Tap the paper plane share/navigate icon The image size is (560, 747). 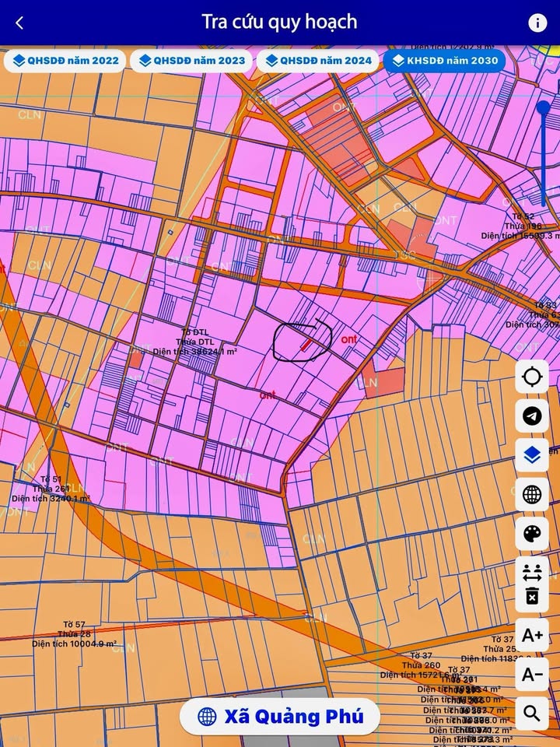[532, 416]
